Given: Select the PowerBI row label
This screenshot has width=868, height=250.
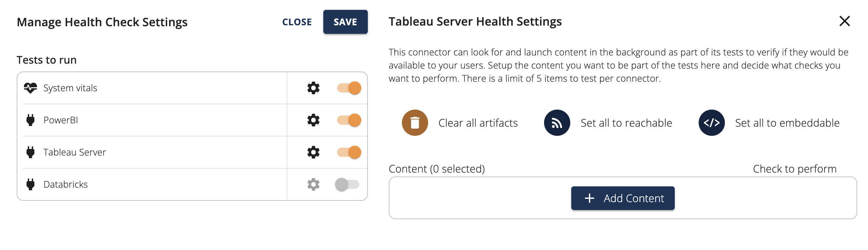Looking at the screenshot, I should pos(61,120).
